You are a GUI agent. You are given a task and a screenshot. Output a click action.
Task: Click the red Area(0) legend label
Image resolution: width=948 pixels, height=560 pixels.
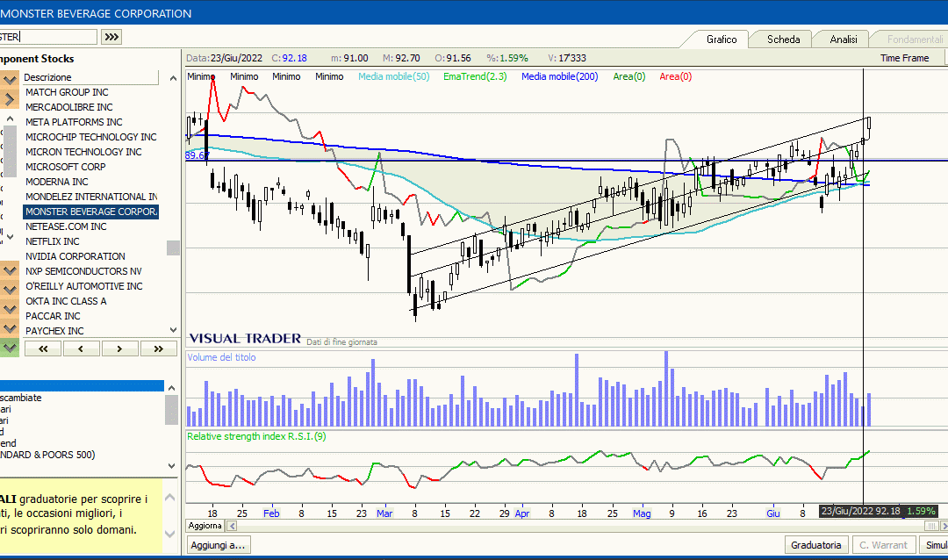coord(675,77)
